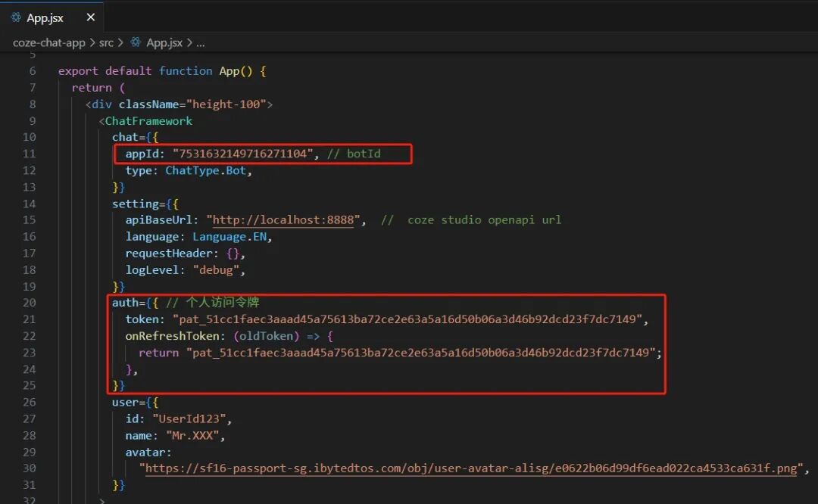This screenshot has height=504, width=818.
Task: Expand the src breadcrumb segment
Action: coord(106,42)
